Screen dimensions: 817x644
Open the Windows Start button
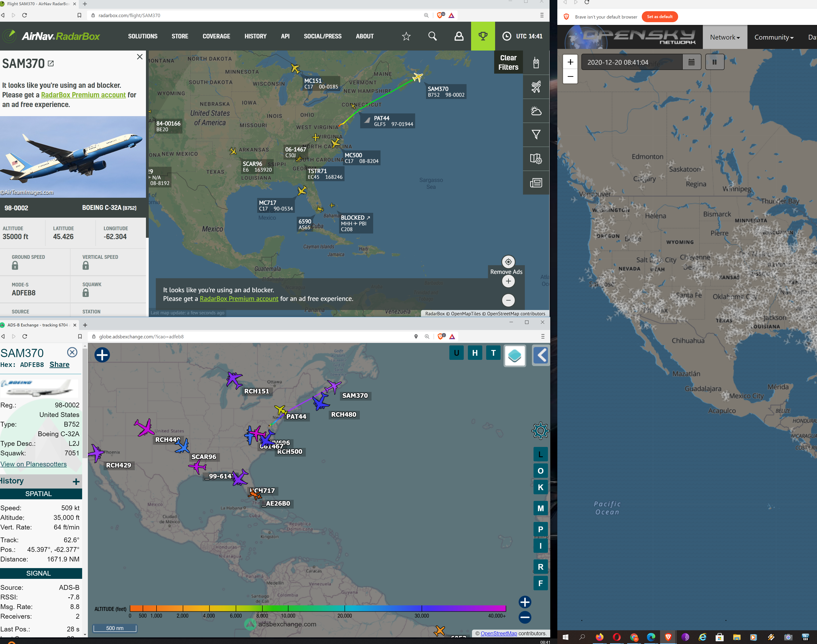tap(565, 637)
